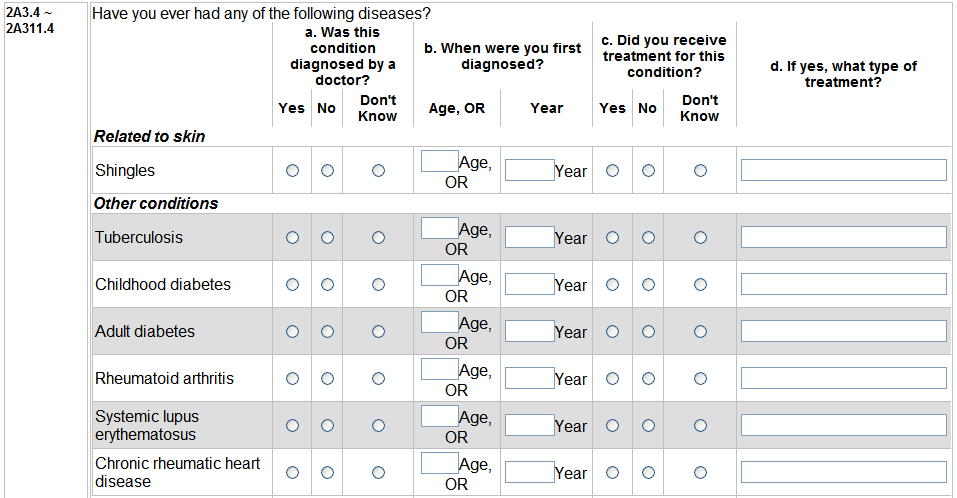Focus the Childhood diabetes age field
The height and width of the screenshot is (498, 957).
(439, 275)
